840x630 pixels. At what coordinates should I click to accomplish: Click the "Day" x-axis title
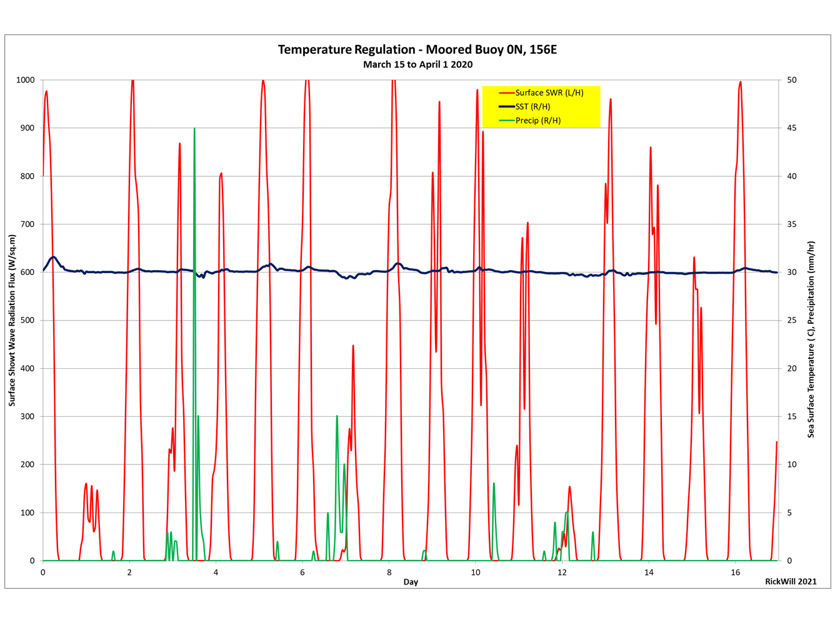pyautogui.click(x=411, y=582)
